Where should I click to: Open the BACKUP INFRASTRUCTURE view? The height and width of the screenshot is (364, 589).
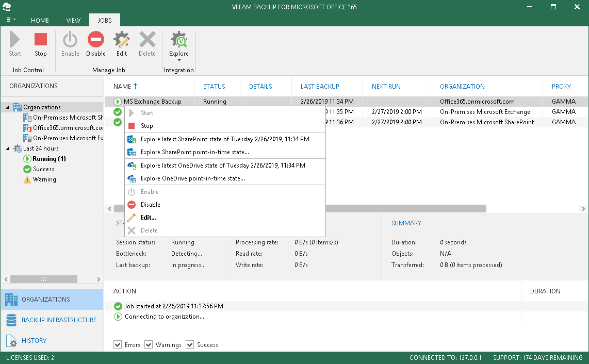[52, 320]
